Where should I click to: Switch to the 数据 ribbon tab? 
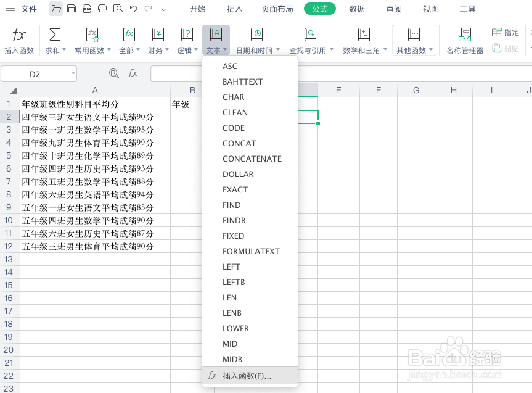[x=356, y=9]
